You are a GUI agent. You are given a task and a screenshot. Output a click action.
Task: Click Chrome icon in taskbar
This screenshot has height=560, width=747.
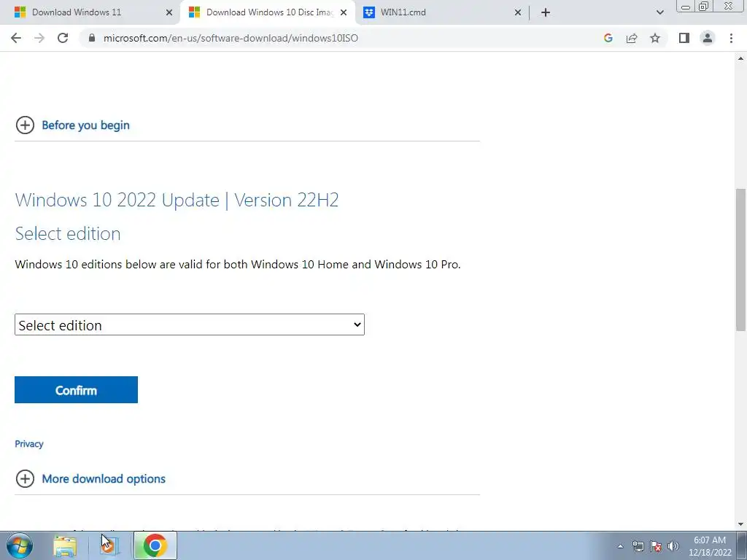[x=155, y=545]
